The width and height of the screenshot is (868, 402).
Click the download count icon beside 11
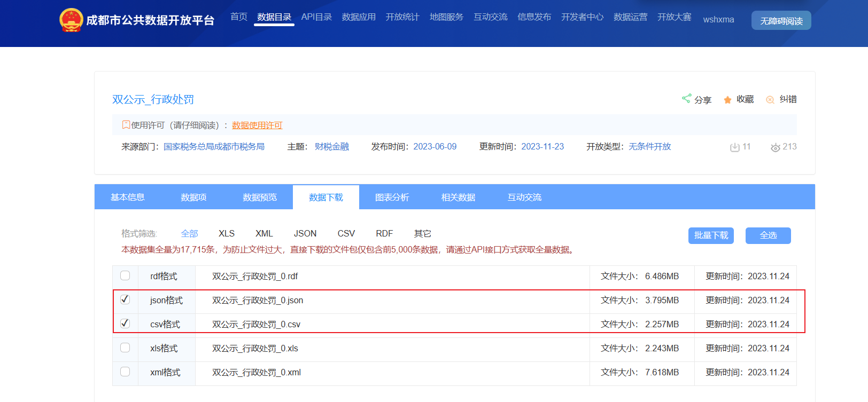pos(735,147)
